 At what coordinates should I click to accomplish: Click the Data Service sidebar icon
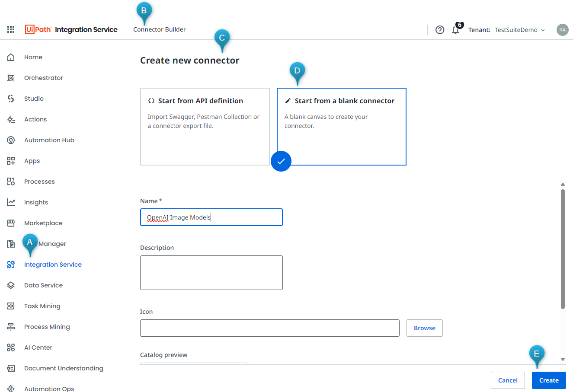point(11,285)
